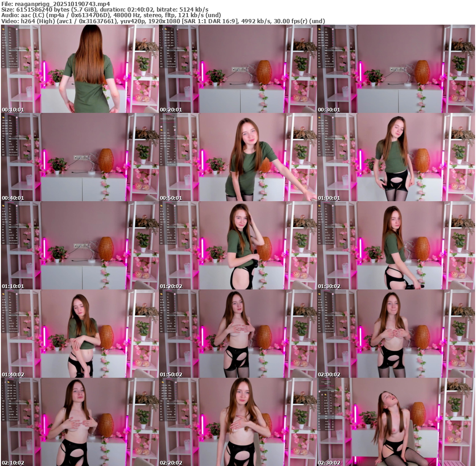This screenshot has height=466, width=476.
Task: Click the timestamp label 01:30:02
Action: (329, 286)
